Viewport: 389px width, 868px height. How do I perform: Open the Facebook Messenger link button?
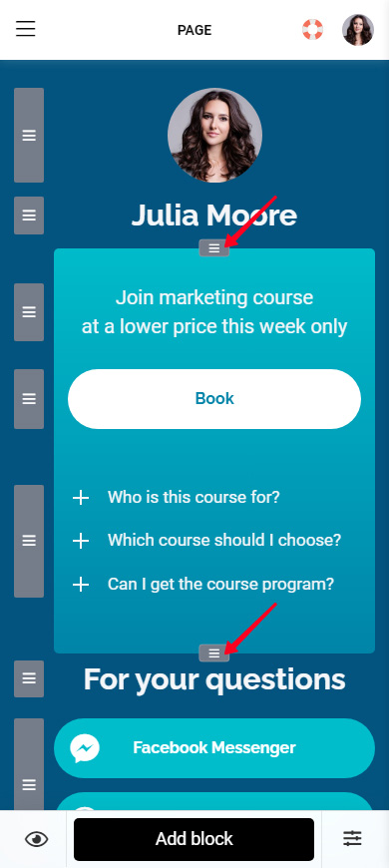click(x=214, y=748)
